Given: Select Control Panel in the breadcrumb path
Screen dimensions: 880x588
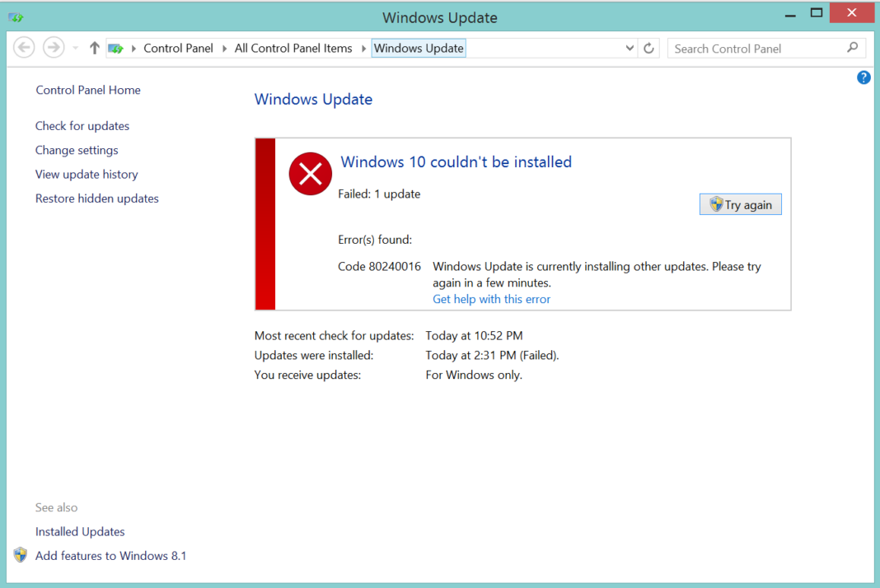Looking at the screenshot, I should tap(178, 48).
